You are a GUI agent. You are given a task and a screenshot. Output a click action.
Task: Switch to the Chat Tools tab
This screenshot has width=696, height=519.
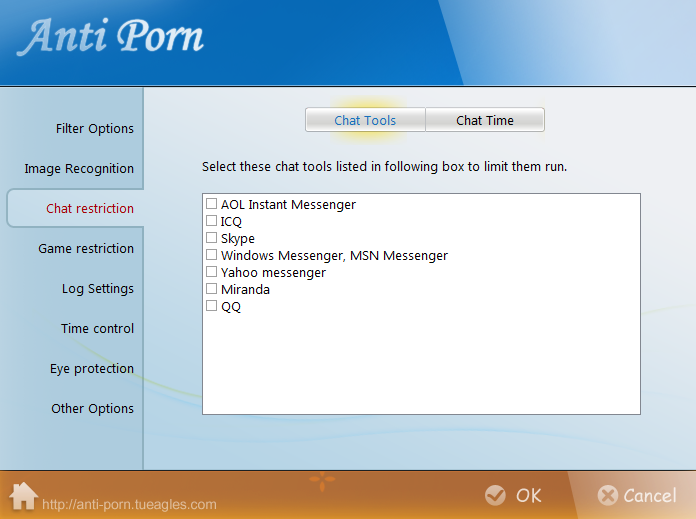click(x=365, y=120)
